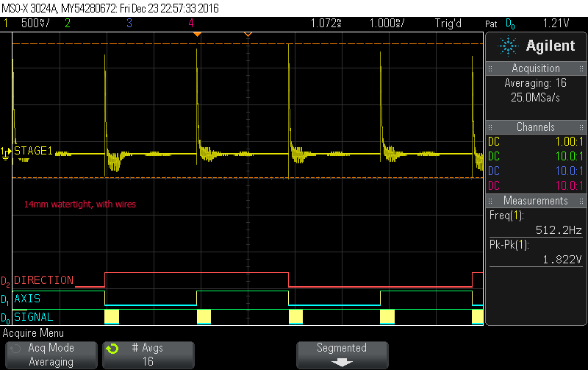Open the Segmented memory submenu
This screenshot has width=588, height=370.
point(341,355)
